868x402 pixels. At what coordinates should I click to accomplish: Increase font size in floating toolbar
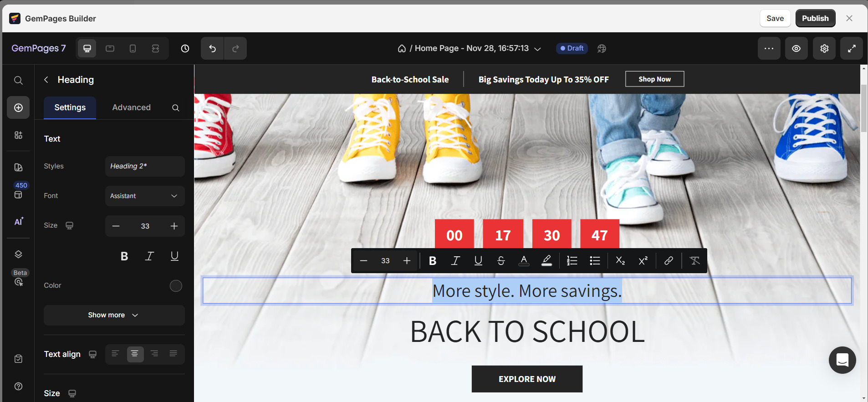pos(407,260)
